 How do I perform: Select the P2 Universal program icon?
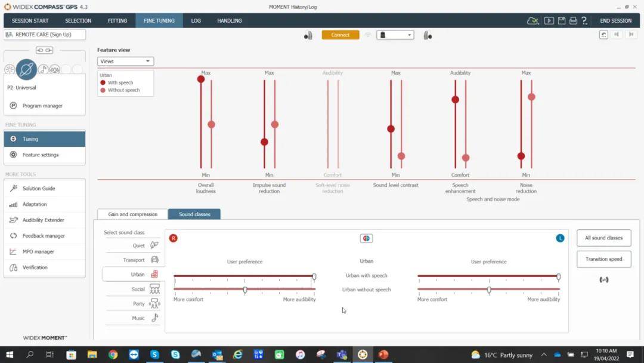(x=26, y=69)
